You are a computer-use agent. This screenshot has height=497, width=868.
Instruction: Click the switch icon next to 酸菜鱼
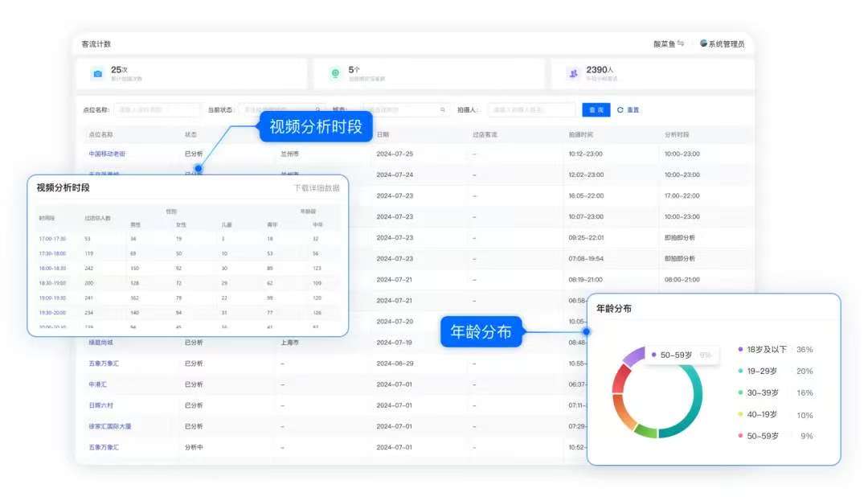tap(681, 44)
